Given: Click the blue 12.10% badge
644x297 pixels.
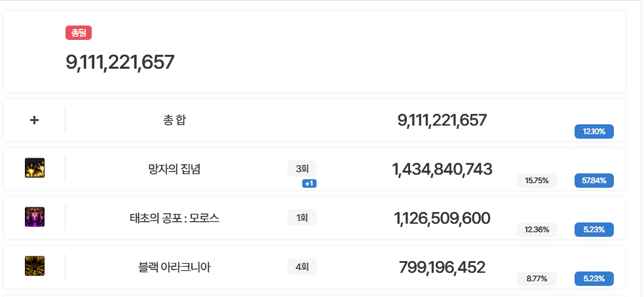Looking at the screenshot, I should point(594,131).
